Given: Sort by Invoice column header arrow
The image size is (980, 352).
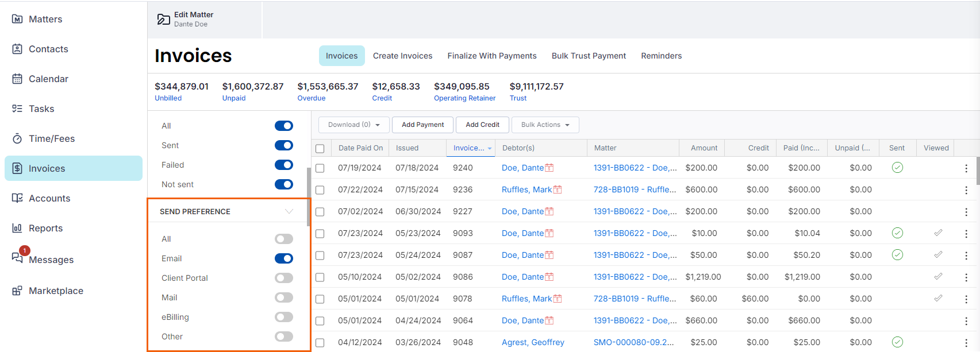Looking at the screenshot, I should coord(490,148).
